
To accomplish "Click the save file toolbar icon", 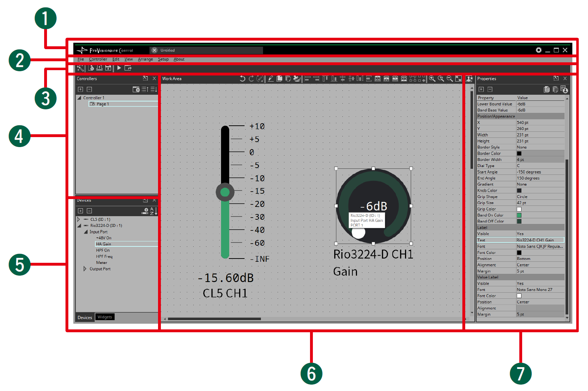I will 108,68.
